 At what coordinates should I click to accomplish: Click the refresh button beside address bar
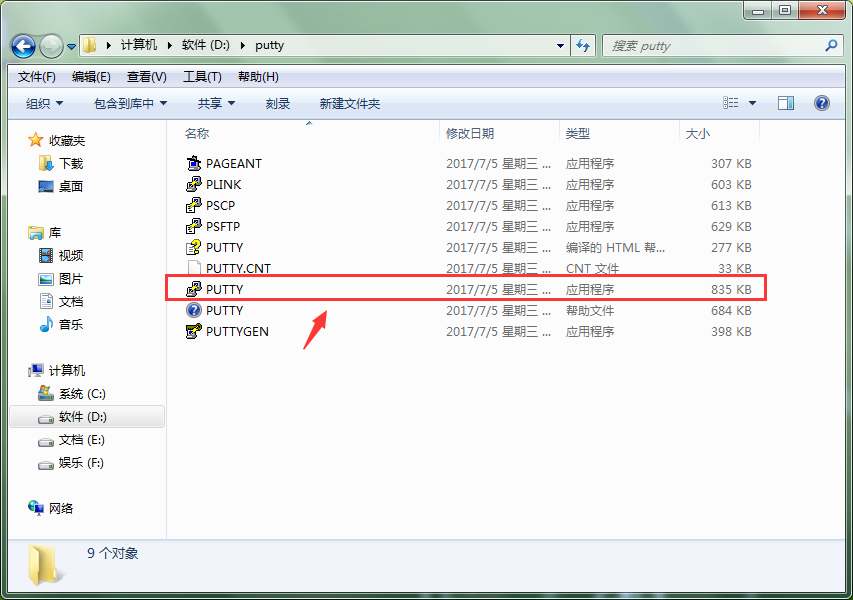pos(583,46)
